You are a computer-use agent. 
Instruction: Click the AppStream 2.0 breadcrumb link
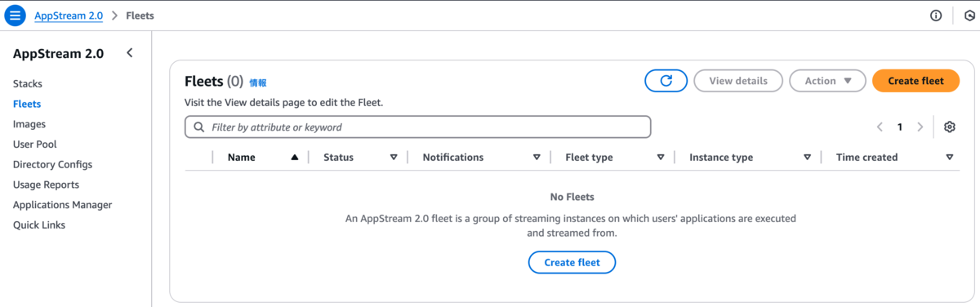(x=69, y=16)
